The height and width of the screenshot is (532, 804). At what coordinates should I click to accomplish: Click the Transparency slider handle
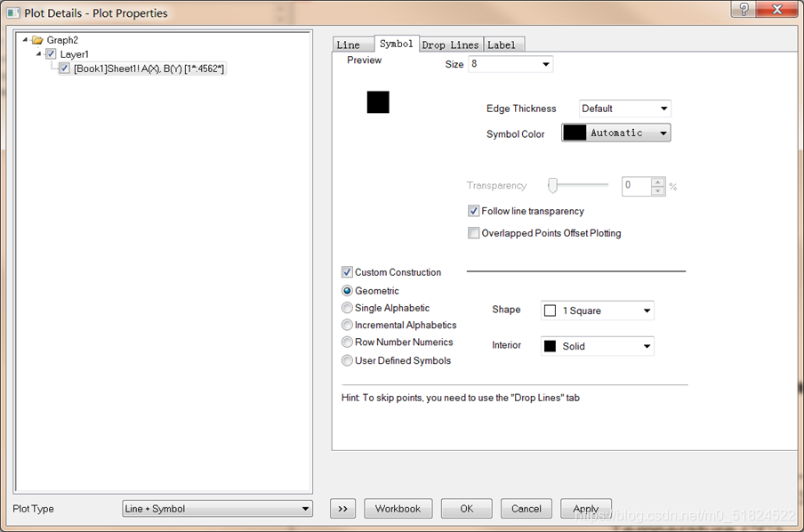(552, 185)
